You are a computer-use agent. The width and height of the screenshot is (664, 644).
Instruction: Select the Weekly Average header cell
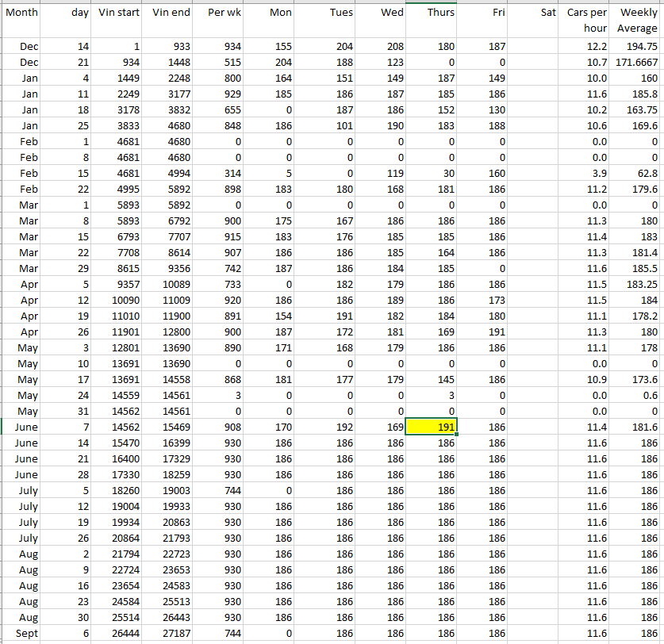pos(637,21)
